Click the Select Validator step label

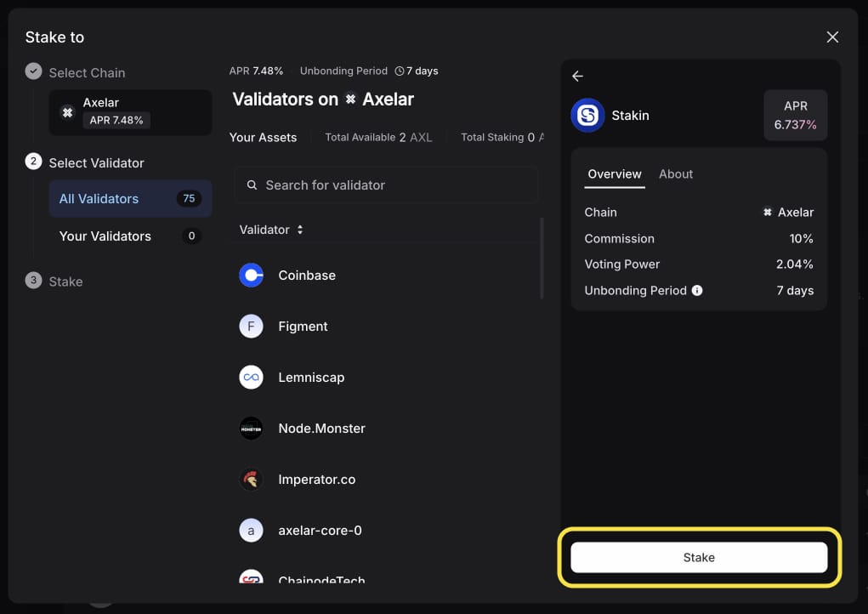click(96, 162)
